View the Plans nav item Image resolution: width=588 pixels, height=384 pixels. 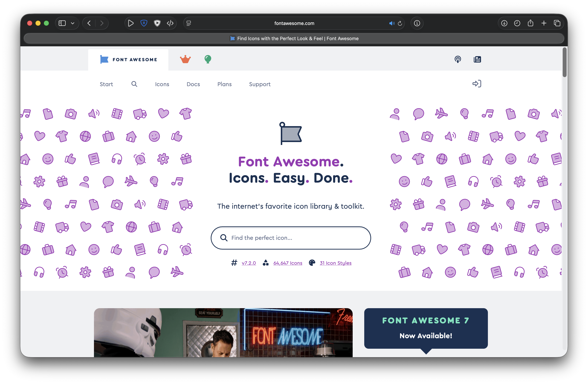[x=224, y=84]
